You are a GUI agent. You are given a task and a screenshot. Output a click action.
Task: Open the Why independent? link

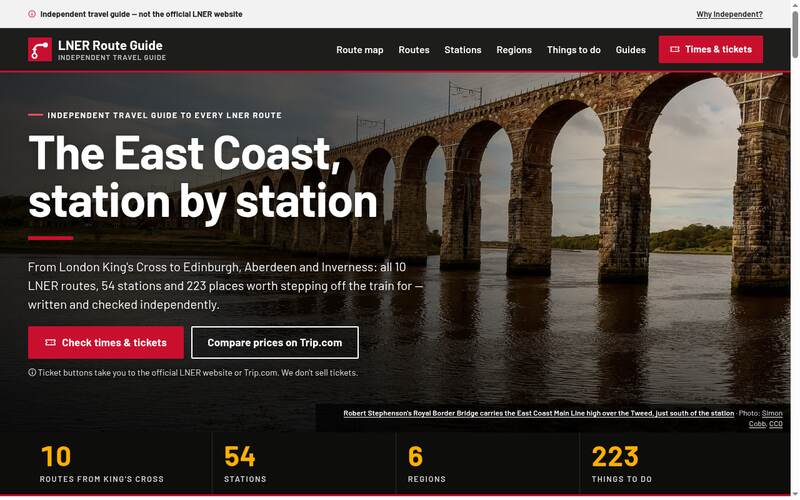pos(730,14)
